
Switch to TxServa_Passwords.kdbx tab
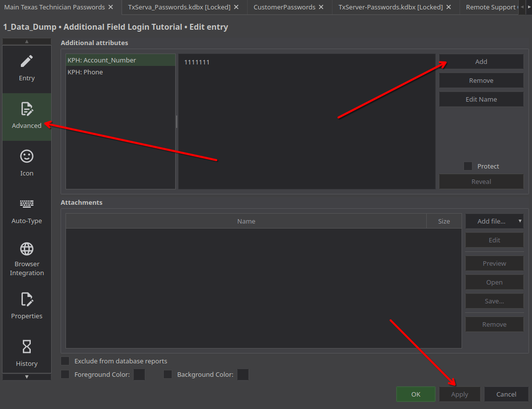tap(179, 7)
